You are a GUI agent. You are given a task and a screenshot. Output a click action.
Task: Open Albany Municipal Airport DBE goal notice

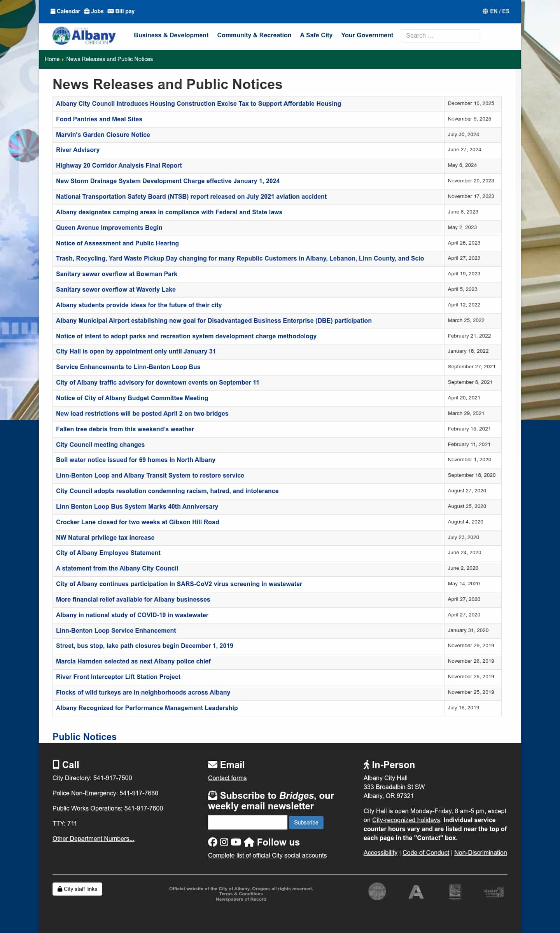pos(214,321)
